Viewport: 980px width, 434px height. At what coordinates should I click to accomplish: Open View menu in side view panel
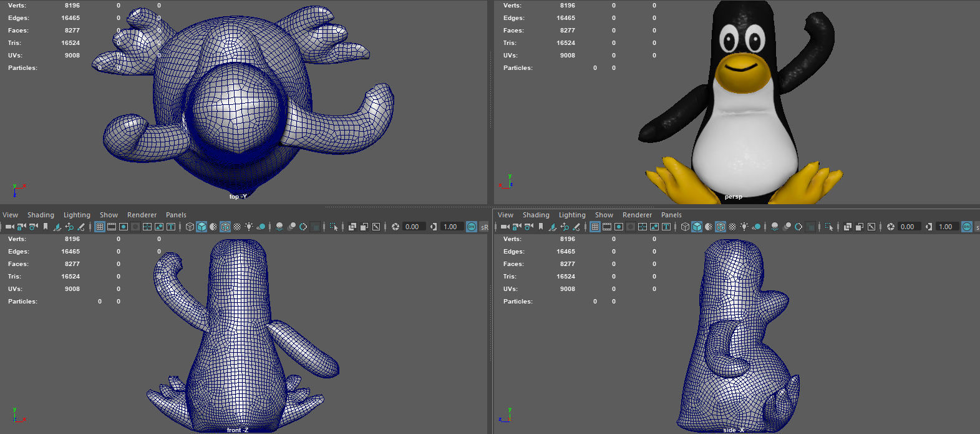tap(506, 215)
